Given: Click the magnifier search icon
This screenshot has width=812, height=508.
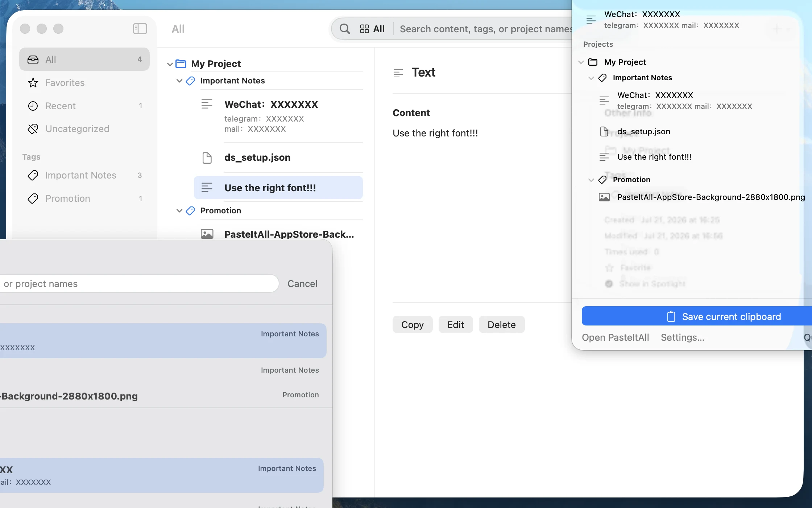Looking at the screenshot, I should point(345,29).
